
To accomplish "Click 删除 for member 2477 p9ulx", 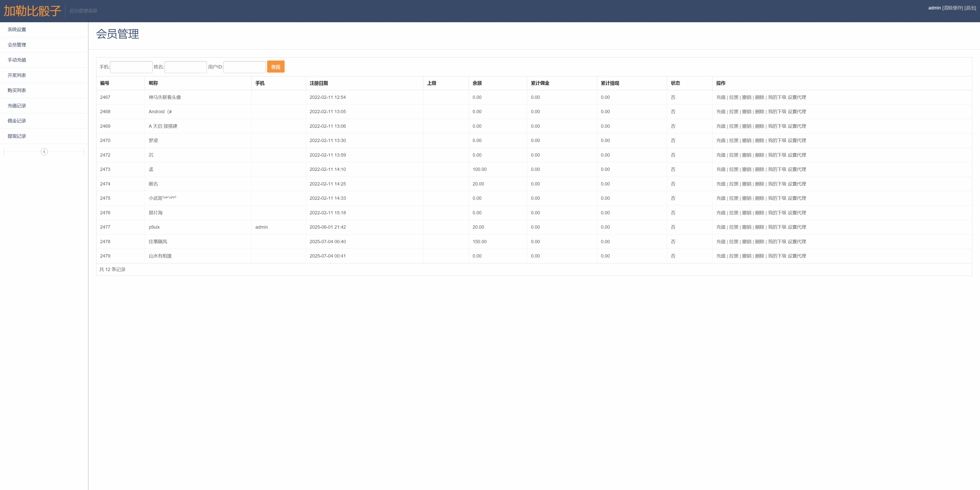I will point(759,227).
